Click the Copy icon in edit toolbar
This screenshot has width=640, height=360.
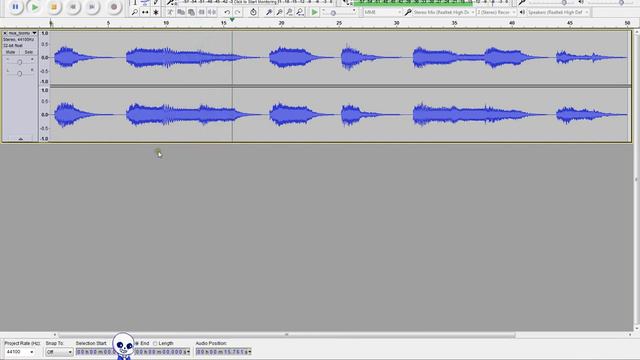coord(181,12)
